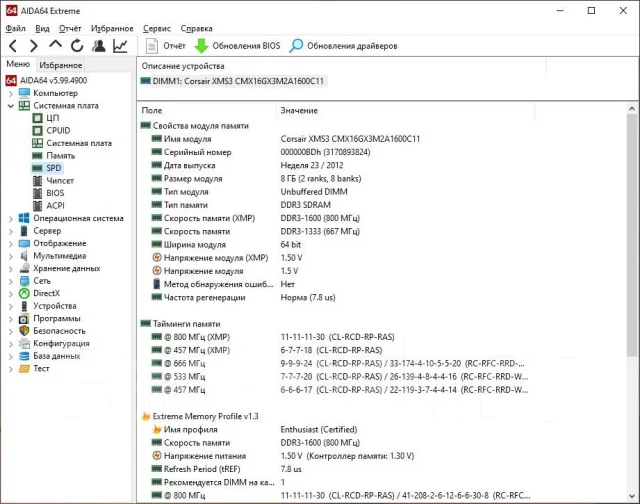The height and width of the screenshot is (504, 640).
Task: Collapse the Системная плата tree node
Action: click(11, 106)
